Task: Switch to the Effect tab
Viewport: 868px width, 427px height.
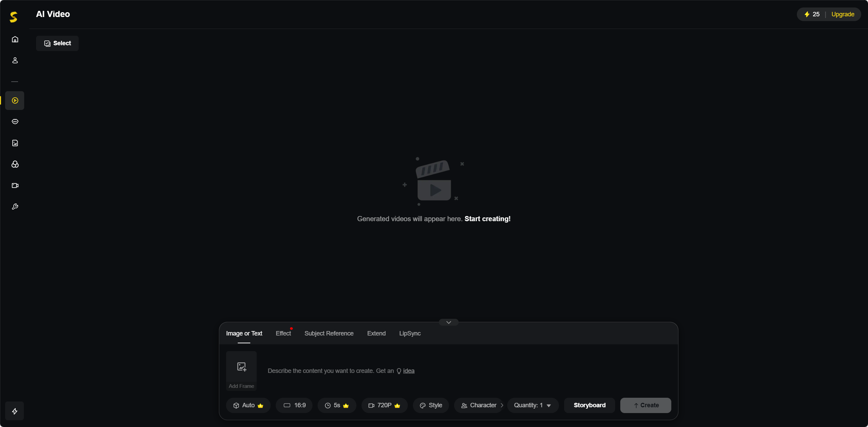Action: [x=283, y=333]
